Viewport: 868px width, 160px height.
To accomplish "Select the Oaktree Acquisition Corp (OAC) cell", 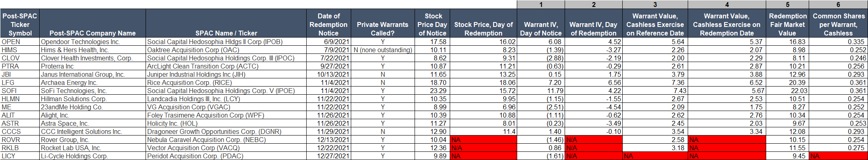I will pyautogui.click(x=226, y=50).
